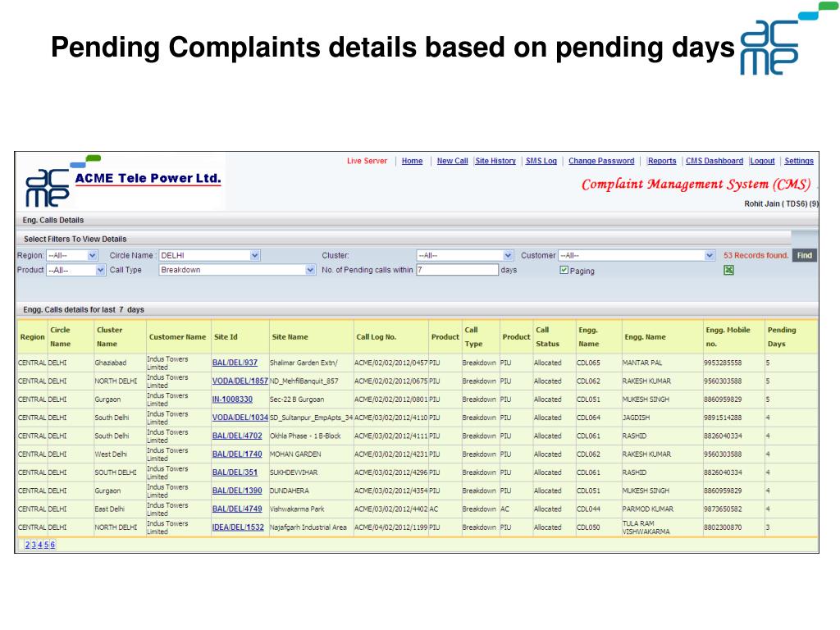
Task: Open the Circle Name dropdown showing DELHI
Action: pos(209,256)
